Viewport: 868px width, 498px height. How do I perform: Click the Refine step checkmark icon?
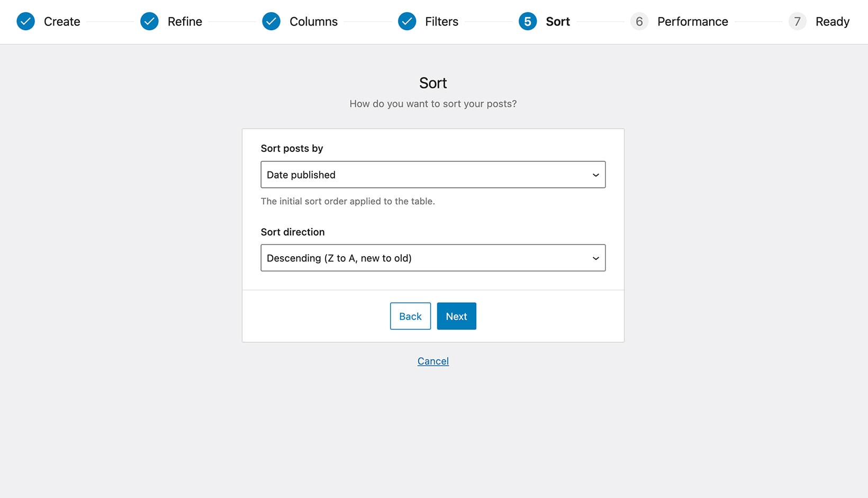tap(149, 22)
